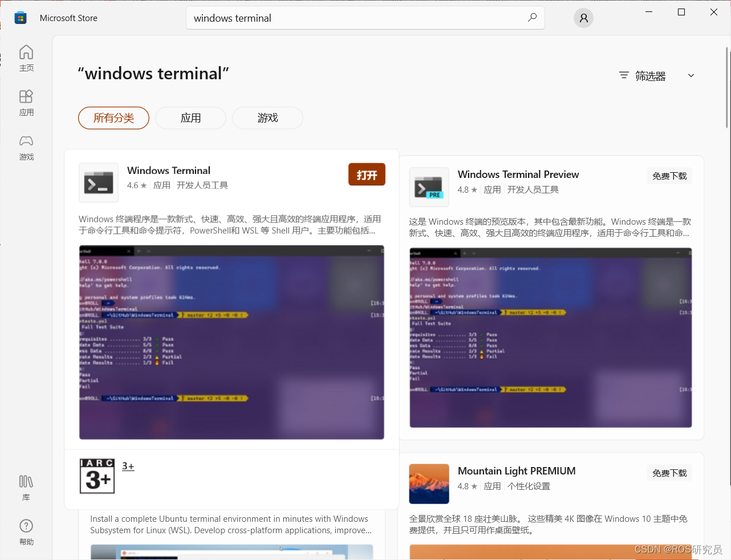Viewport: 731px width, 560px height.
Task: Open the Home (主页) sidebar page
Action: coord(26,58)
